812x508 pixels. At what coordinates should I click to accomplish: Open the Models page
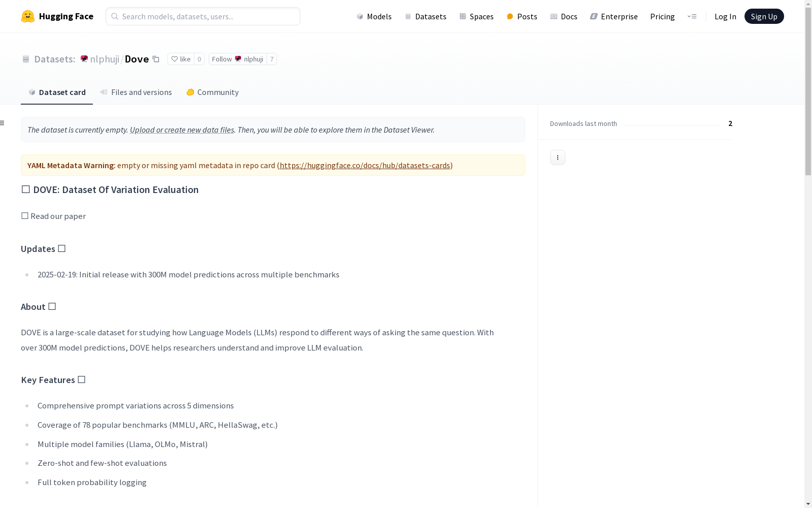click(x=374, y=16)
